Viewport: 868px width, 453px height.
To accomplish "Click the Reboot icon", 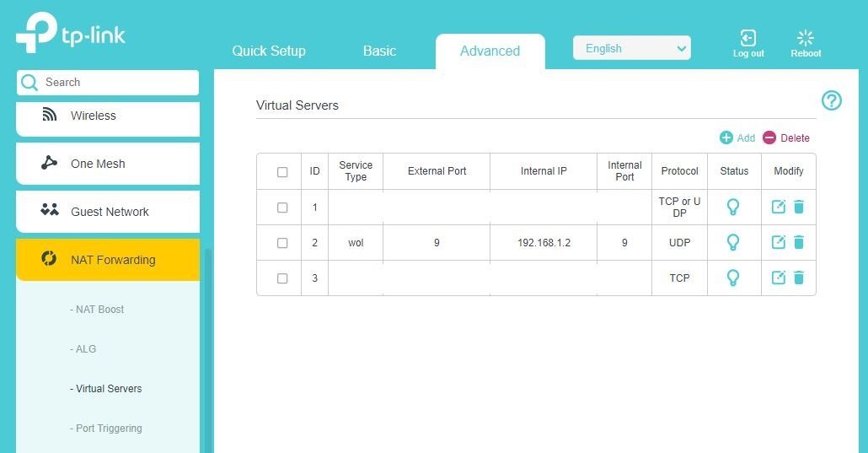I will [x=806, y=38].
